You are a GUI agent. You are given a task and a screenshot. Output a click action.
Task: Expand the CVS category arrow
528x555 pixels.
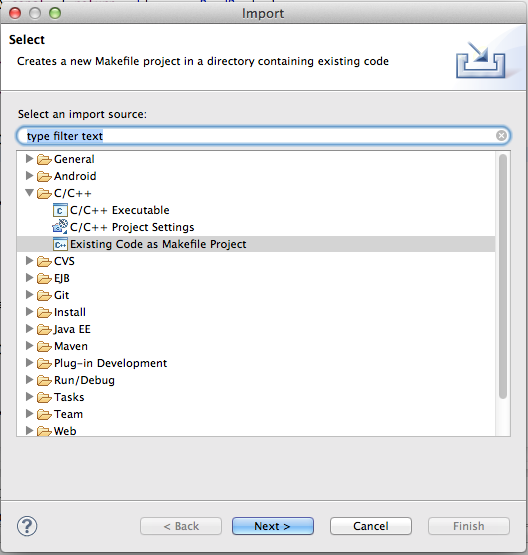[x=30, y=261]
